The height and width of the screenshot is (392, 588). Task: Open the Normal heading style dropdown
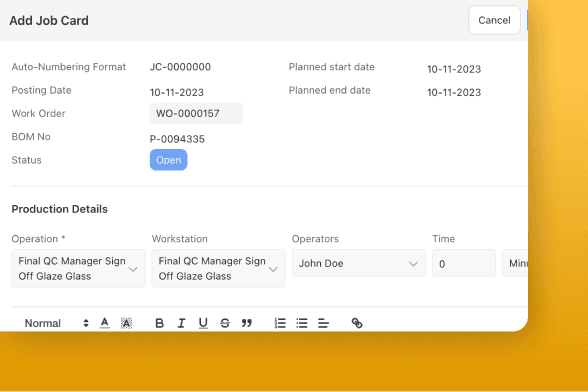[56, 323]
